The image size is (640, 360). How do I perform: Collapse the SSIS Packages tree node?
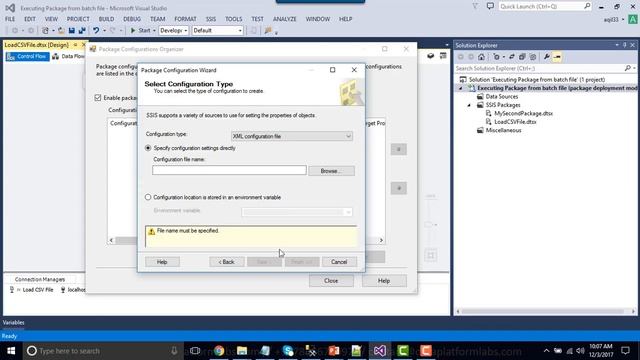(469, 105)
